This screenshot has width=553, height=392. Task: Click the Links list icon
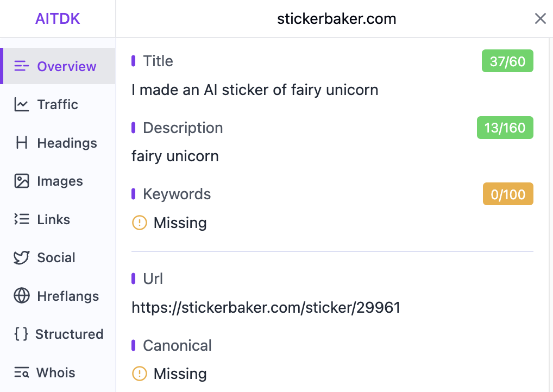pos(22,219)
